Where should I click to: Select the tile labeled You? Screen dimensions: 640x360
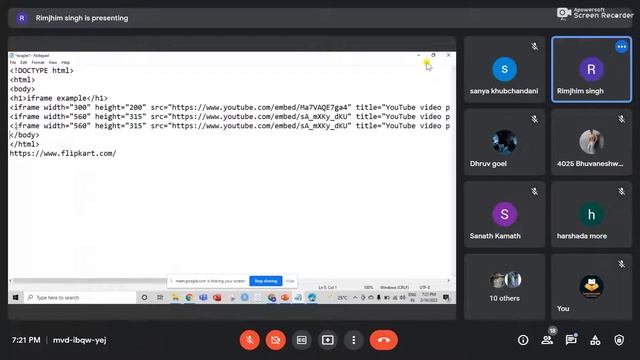(x=591, y=287)
